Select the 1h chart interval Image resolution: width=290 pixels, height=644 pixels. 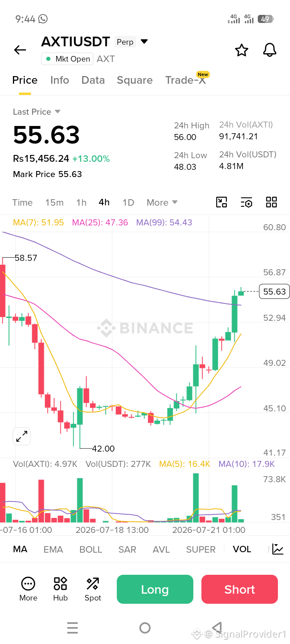pyautogui.click(x=81, y=202)
